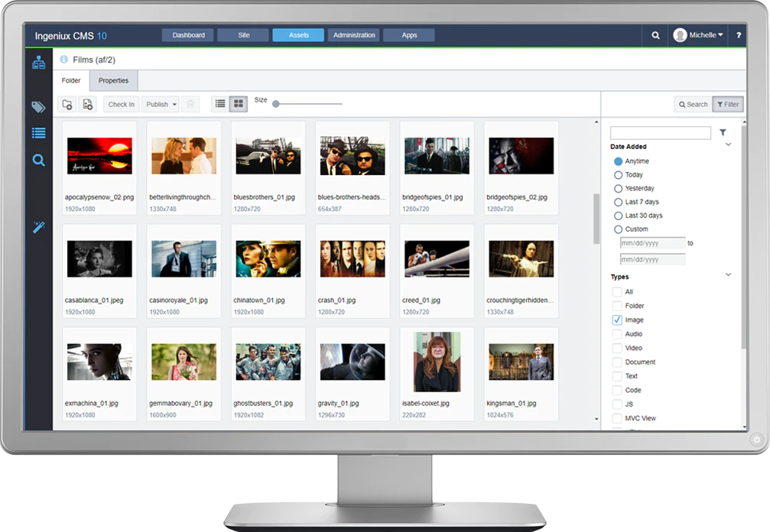Screen dimensions: 770x532
Task: Click the custom end date field
Action: click(x=653, y=259)
